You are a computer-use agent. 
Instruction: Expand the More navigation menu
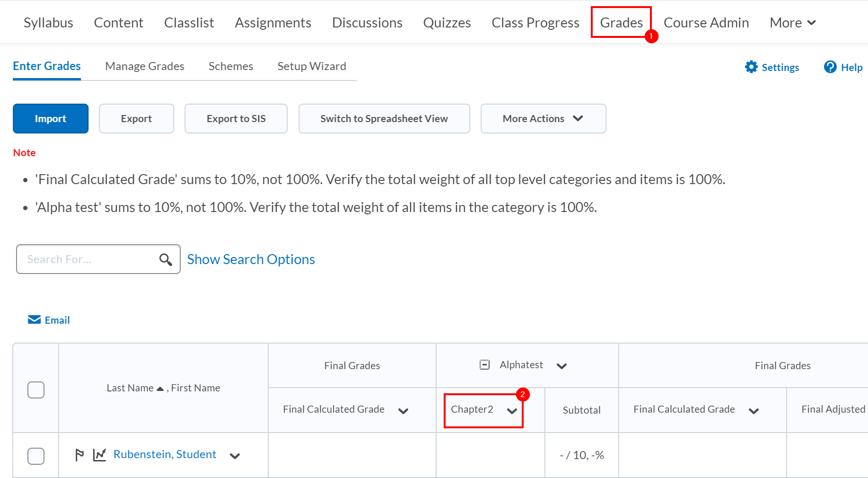792,22
